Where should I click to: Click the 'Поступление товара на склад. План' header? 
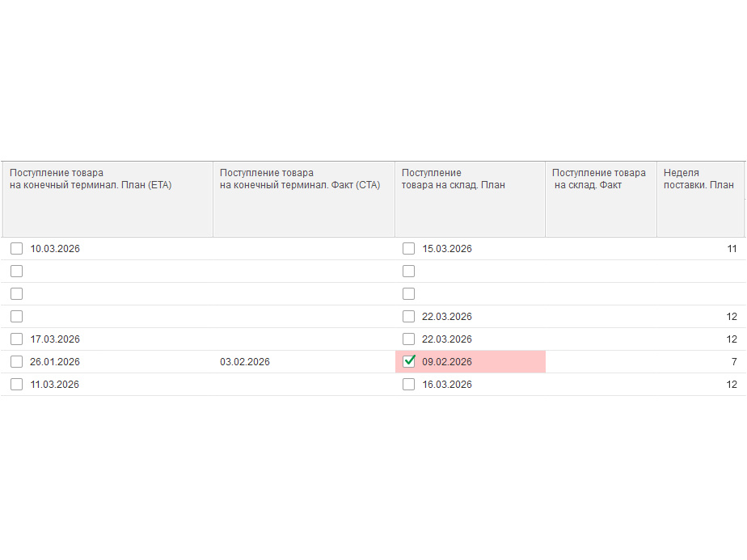click(470, 199)
